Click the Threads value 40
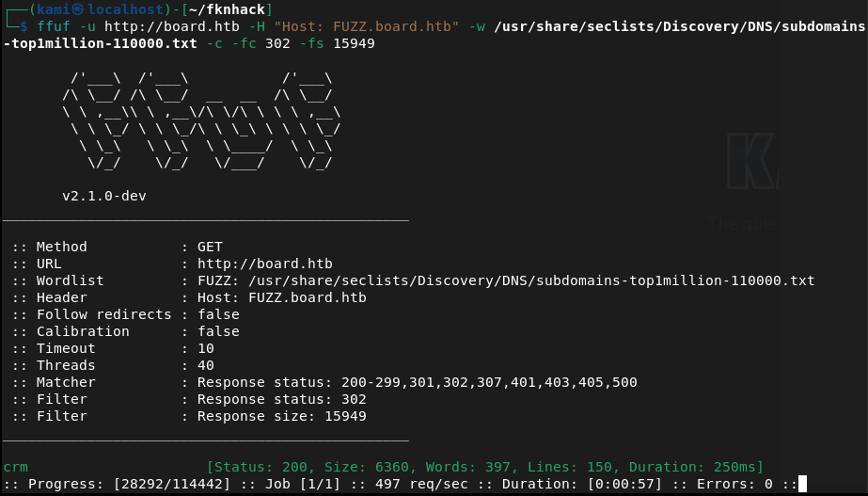Viewport: 868px width, 496px height. point(205,365)
